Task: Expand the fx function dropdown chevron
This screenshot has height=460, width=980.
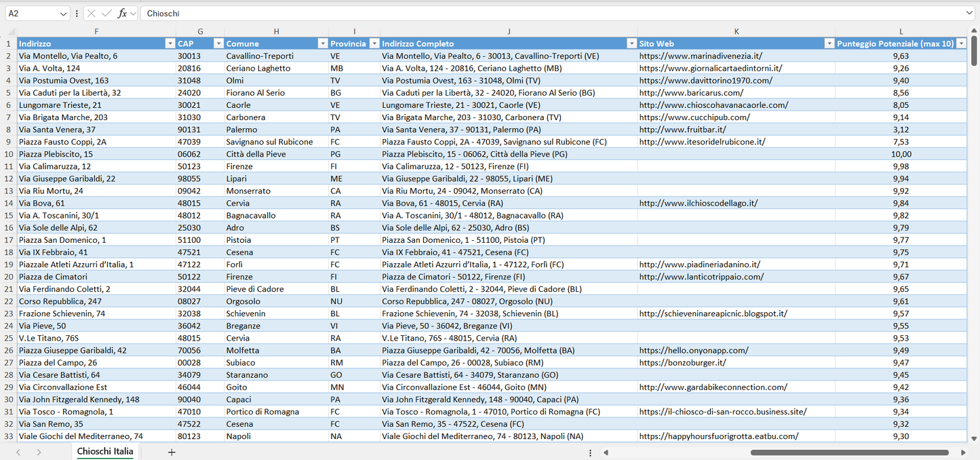Action: point(132,13)
